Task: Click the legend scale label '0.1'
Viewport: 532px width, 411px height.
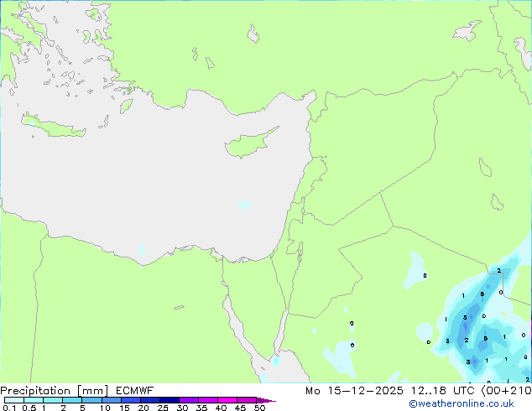Action: [9, 408]
